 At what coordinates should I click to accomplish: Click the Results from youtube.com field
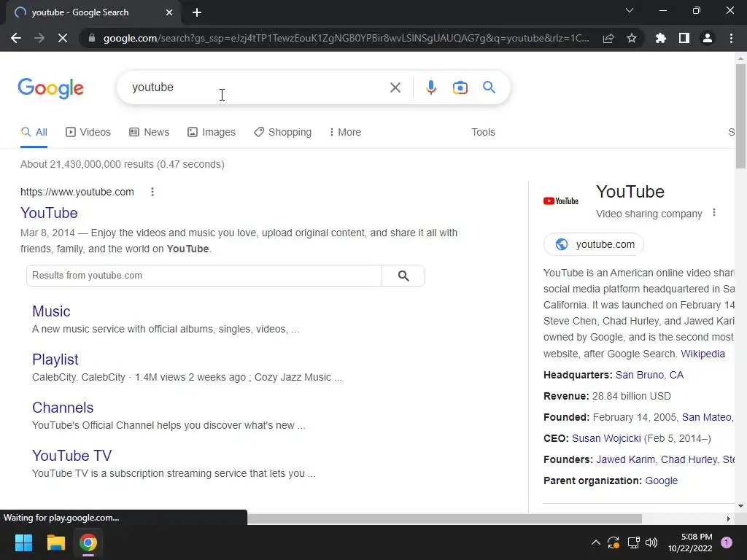pos(204,276)
